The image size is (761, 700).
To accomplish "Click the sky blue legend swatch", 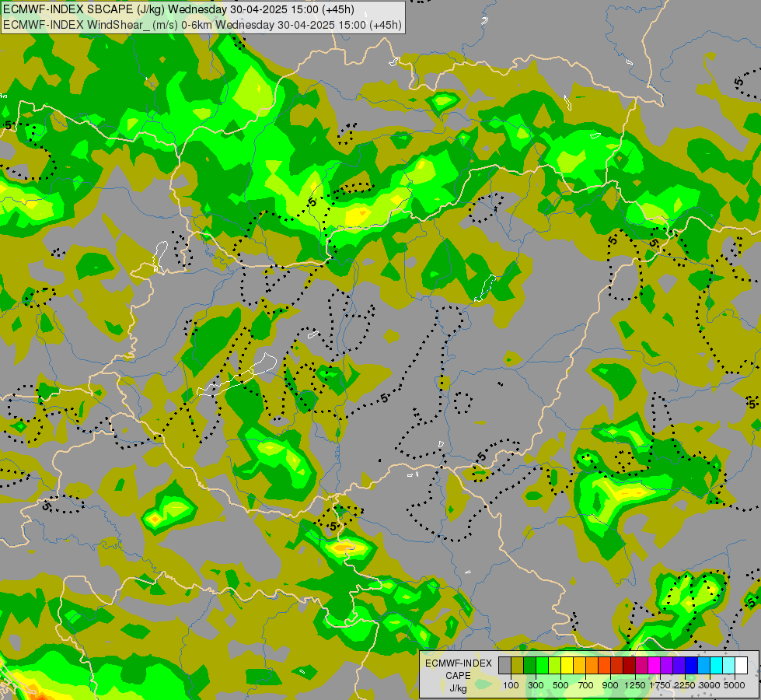I will 703,665.
